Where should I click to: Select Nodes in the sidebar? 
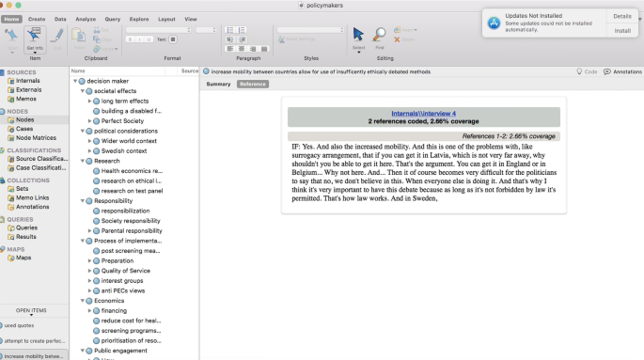click(24, 120)
